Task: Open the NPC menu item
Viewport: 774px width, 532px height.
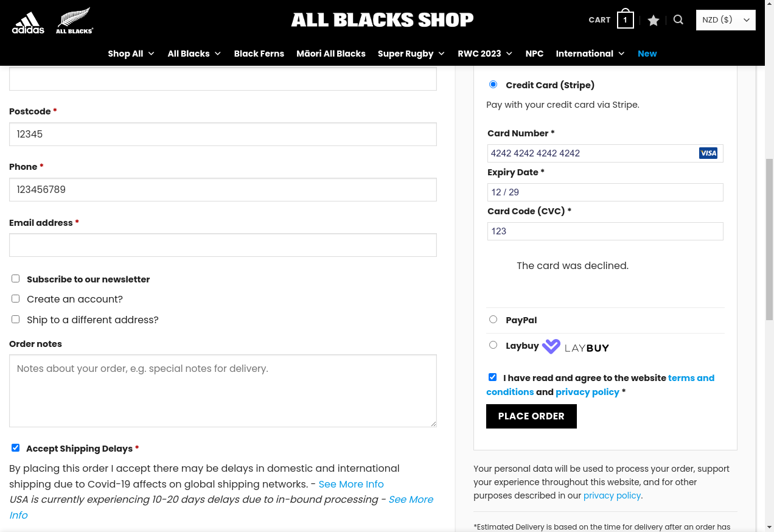Action: 534,54
